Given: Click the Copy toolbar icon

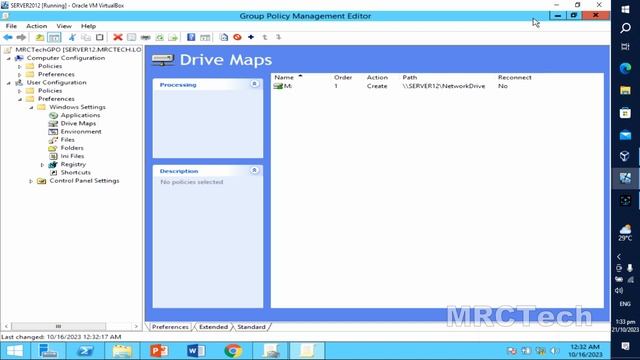Looking at the screenshot, I should point(86,37).
